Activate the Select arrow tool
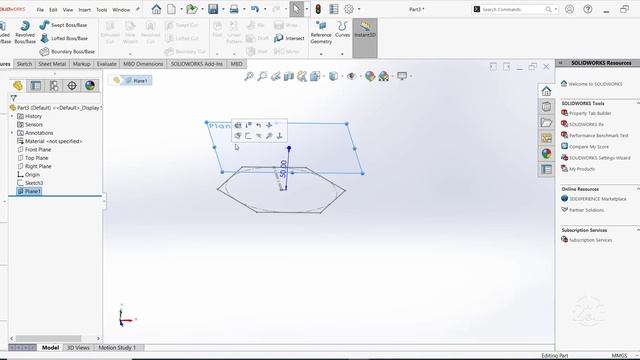Viewport: 640px width, 360px height. (x=297, y=9)
